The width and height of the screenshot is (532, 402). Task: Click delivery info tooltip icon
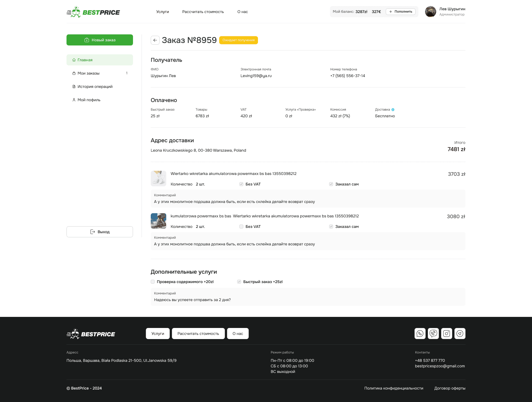(393, 110)
